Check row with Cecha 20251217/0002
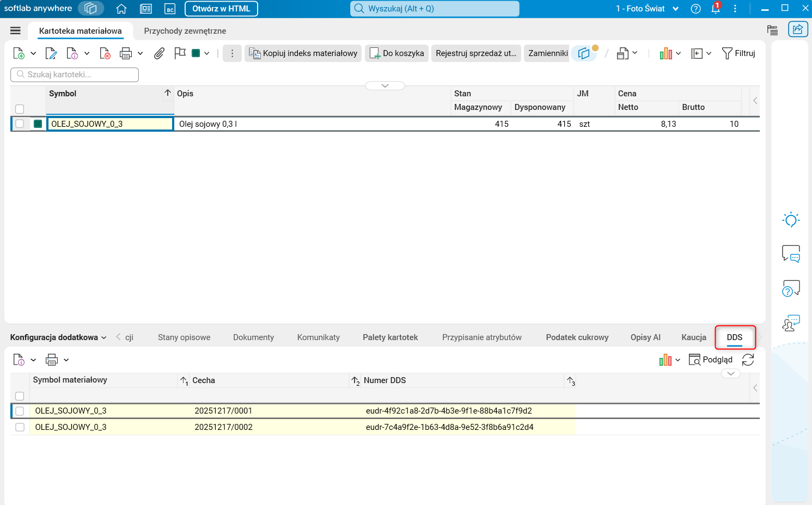Image resolution: width=812 pixels, height=505 pixels. click(20, 427)
